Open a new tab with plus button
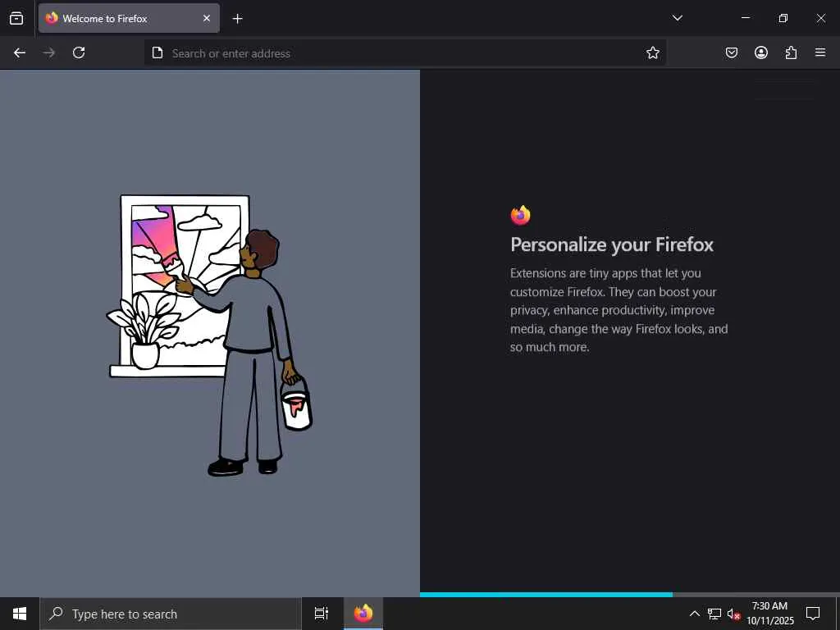The width and height of the screenshot is (840, 630). pyautogui.click(x=237, y=19)
